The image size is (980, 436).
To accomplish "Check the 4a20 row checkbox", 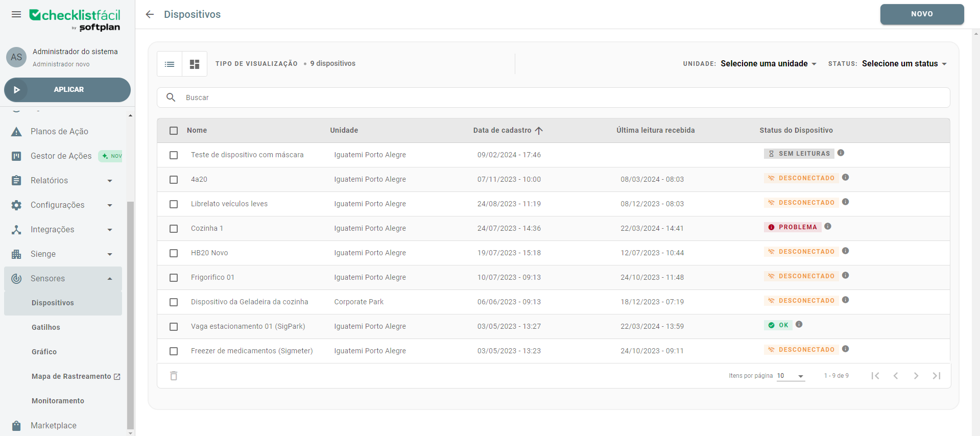I will 174,180.
